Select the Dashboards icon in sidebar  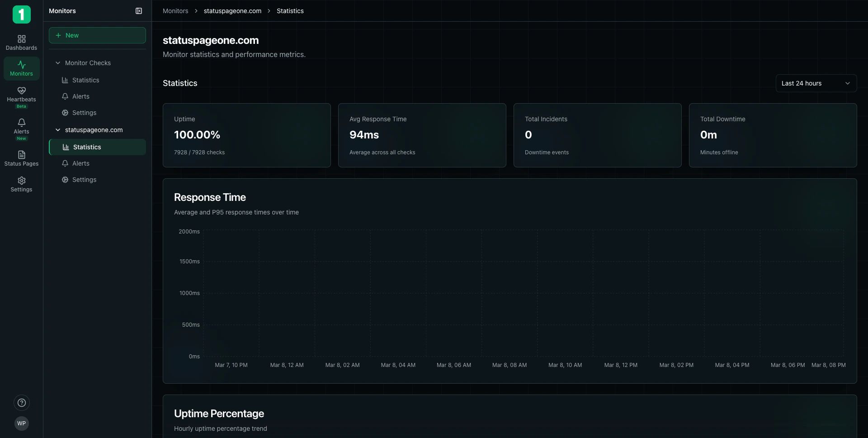pos(21,42)
